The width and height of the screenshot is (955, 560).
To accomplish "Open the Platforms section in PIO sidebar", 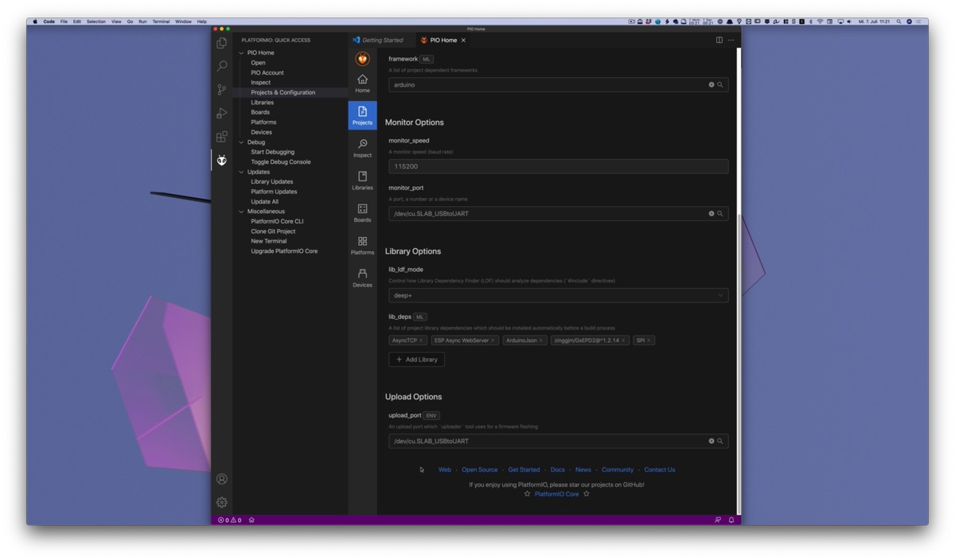I will (x=362, y=246).
